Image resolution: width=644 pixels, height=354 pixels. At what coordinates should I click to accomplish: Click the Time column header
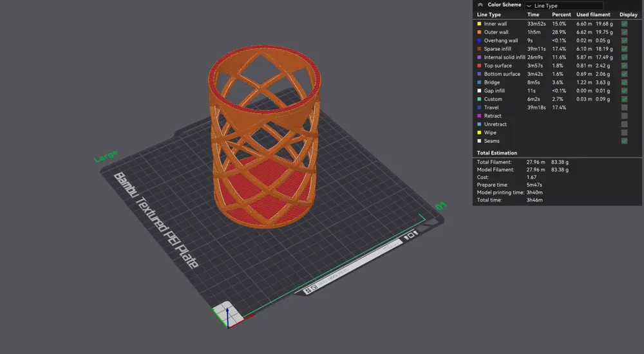(533, 14)
